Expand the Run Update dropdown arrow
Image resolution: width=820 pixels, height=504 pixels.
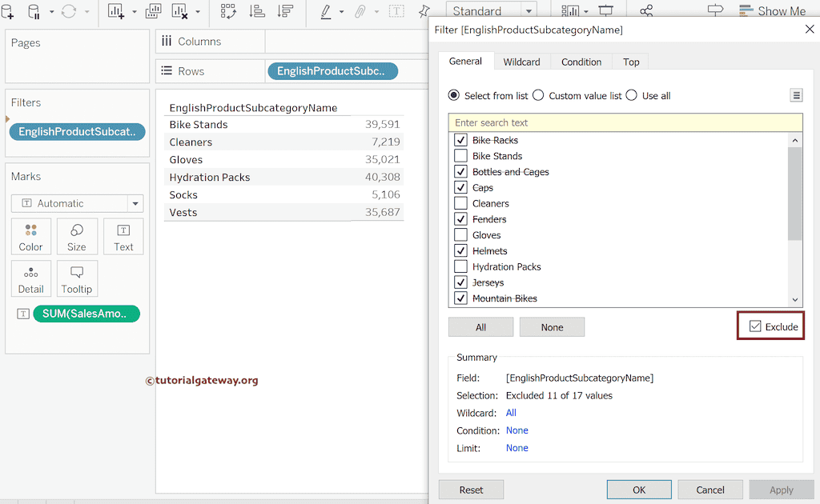click(86, 11)
